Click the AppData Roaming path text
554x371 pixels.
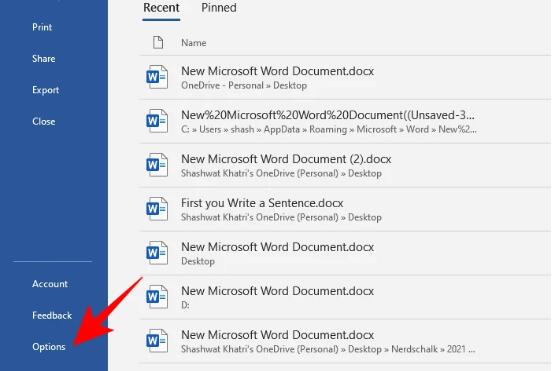[x=329, y=130]
